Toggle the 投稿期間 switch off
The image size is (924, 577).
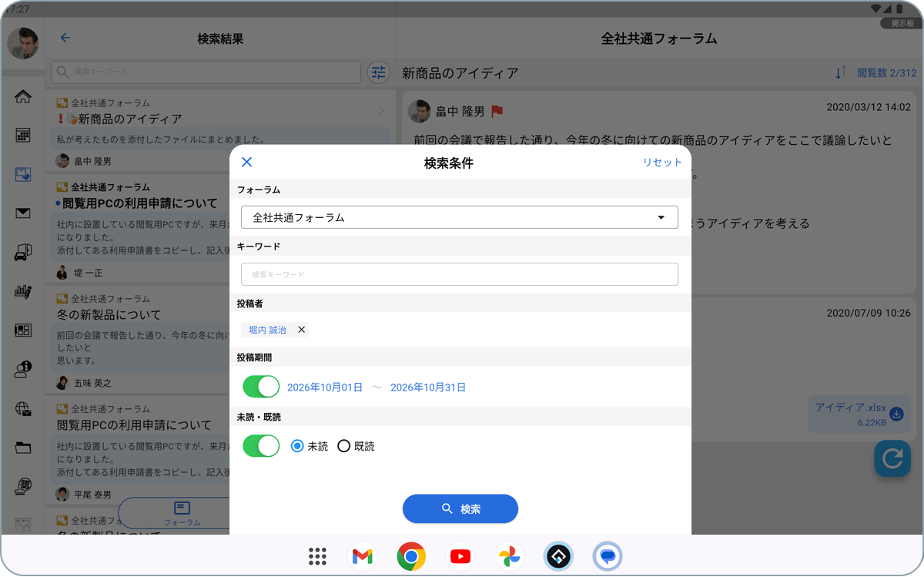pos(261,387)
